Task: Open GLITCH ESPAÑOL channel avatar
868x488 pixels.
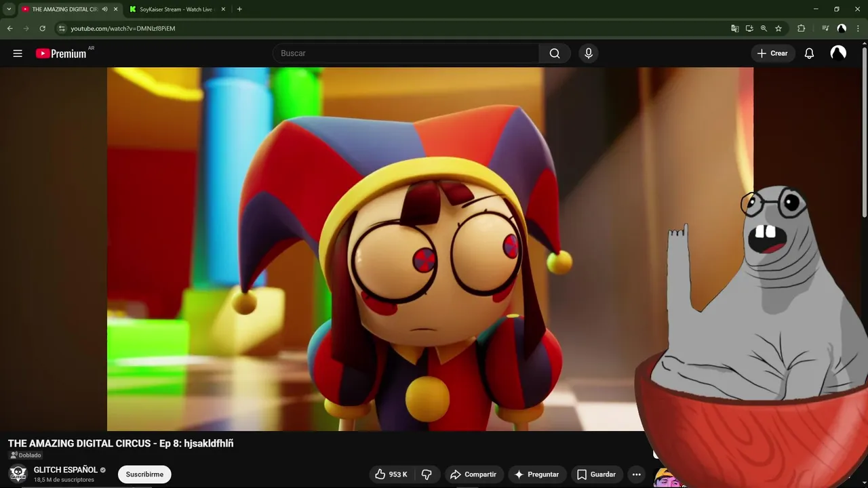Action: 18,474
